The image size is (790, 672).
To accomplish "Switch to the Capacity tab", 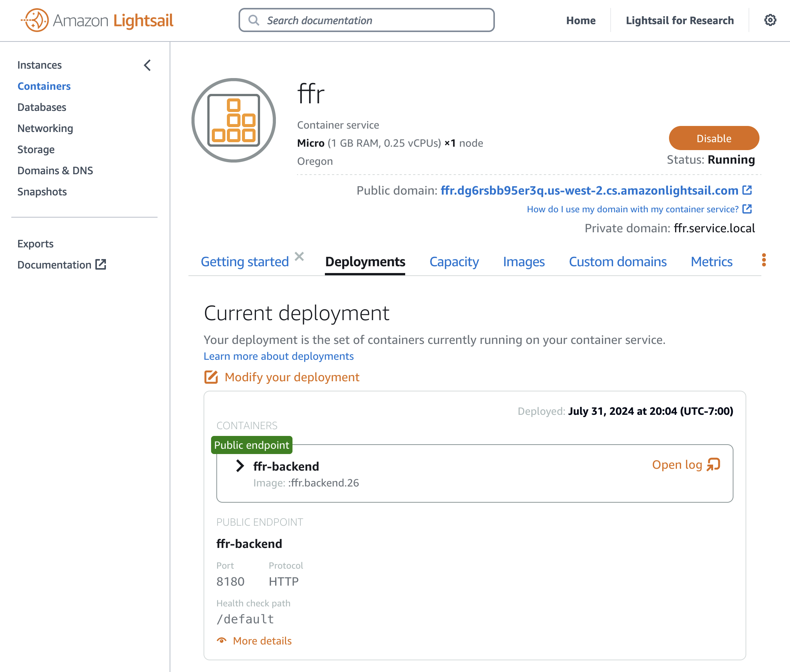I will point(454,262).
